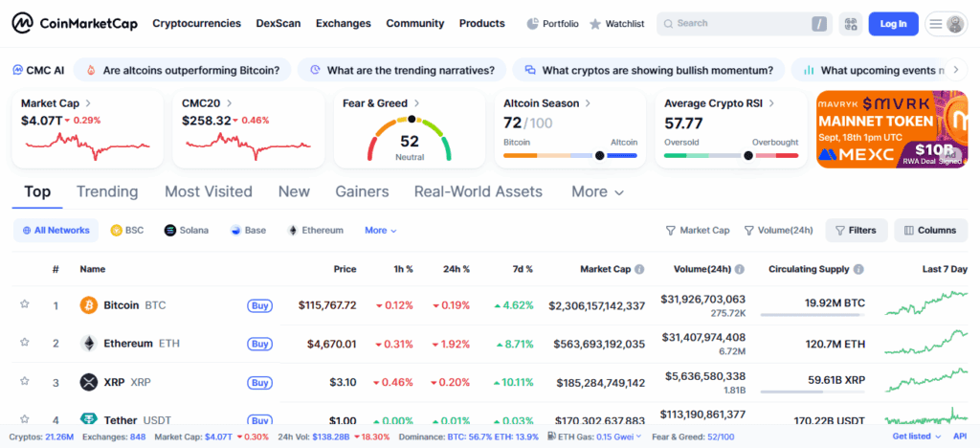Image resolution: width=980 pixels, height=448 pixels.
Task: Click the Average Crypto RSI slider marker
Action: pyautogui.click(x=748, y=156)
